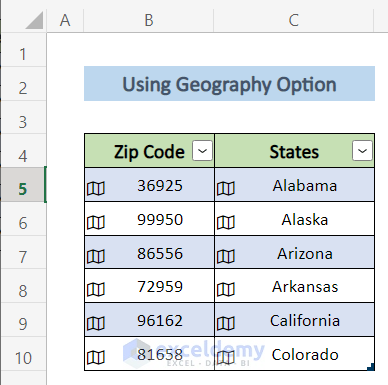Open the States filter dropdown
Viewport: 388px width, 385px height.
point(362,151)
